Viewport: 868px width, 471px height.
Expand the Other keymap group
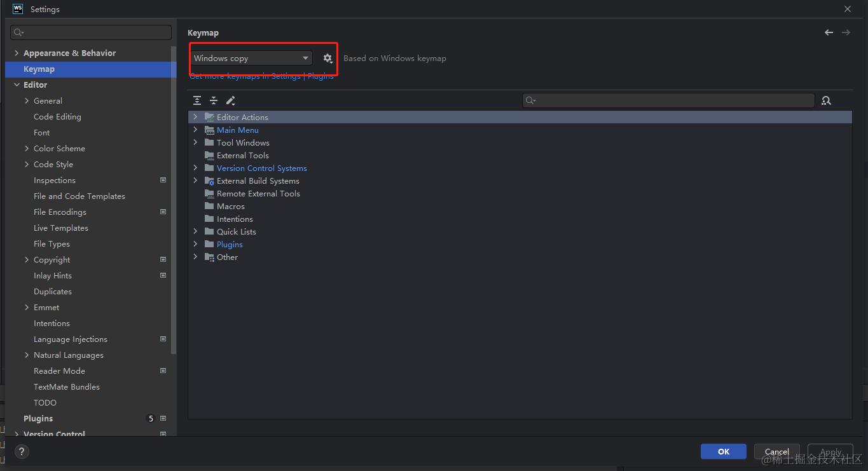195,257
